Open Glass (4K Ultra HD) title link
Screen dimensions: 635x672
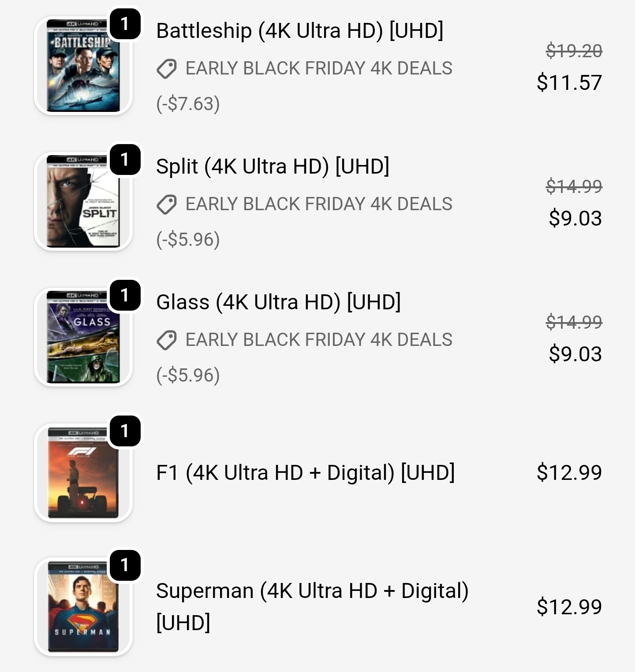278,302
